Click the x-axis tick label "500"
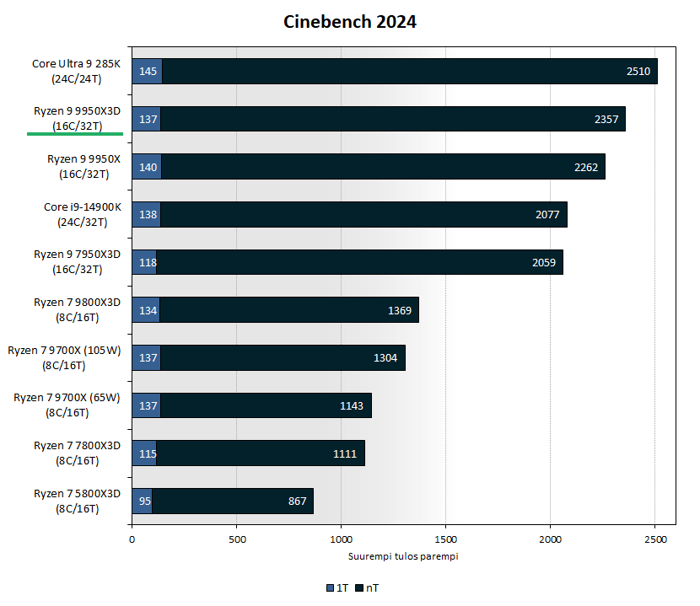 click(x=237, y=539)
